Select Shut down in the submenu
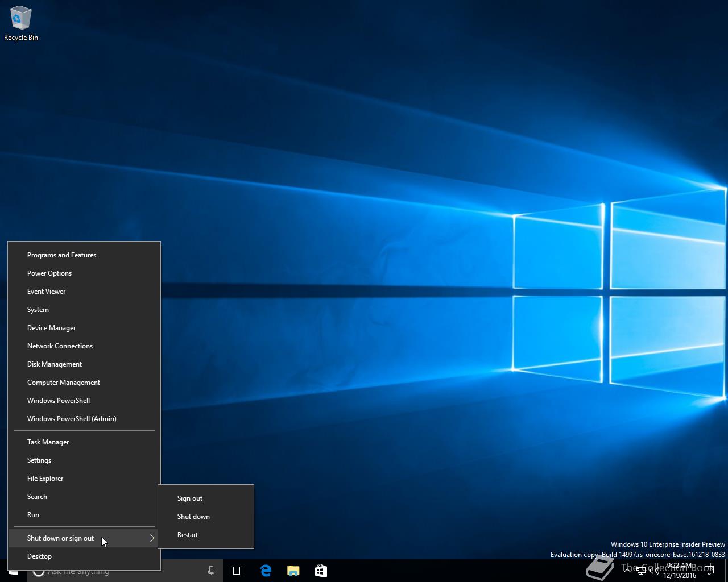This screenshot has width=728, height=582. pyautogui.click(x=206, y=517)
